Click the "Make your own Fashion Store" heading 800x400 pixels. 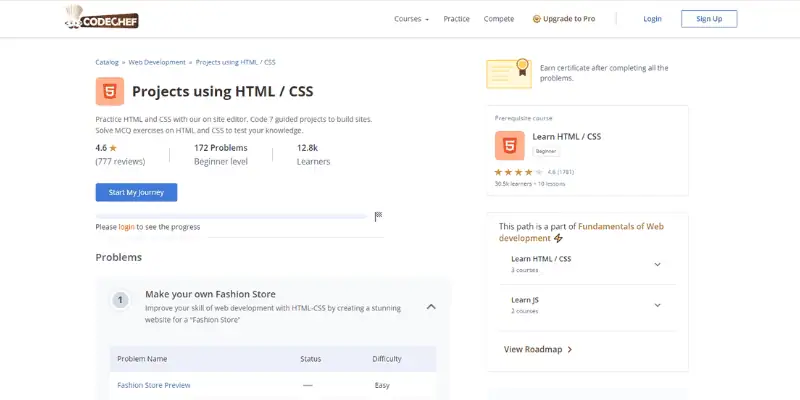pyautogui.click(x=210, y=294)
